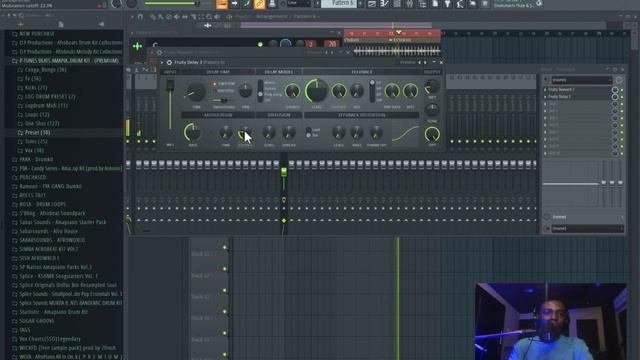Click the Loops (12) folder icon
Viewport: 640px width, 360px height.
[20, 115]
